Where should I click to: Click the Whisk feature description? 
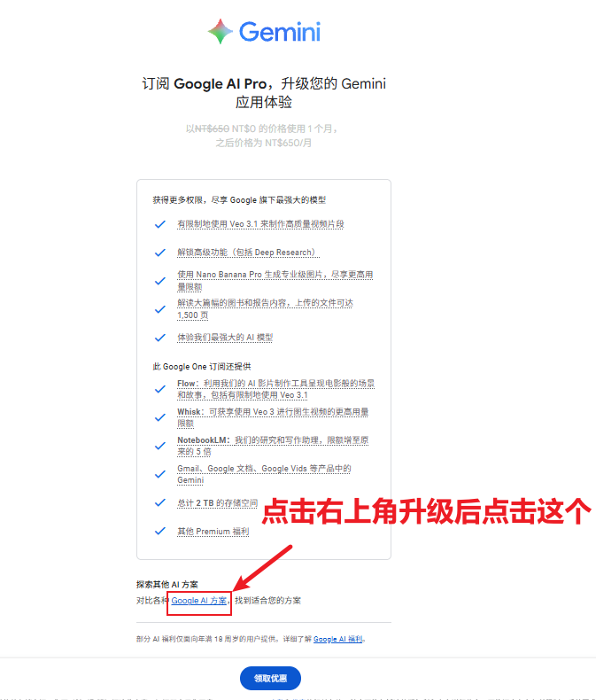pyautogui.click(x=273, y=417)
